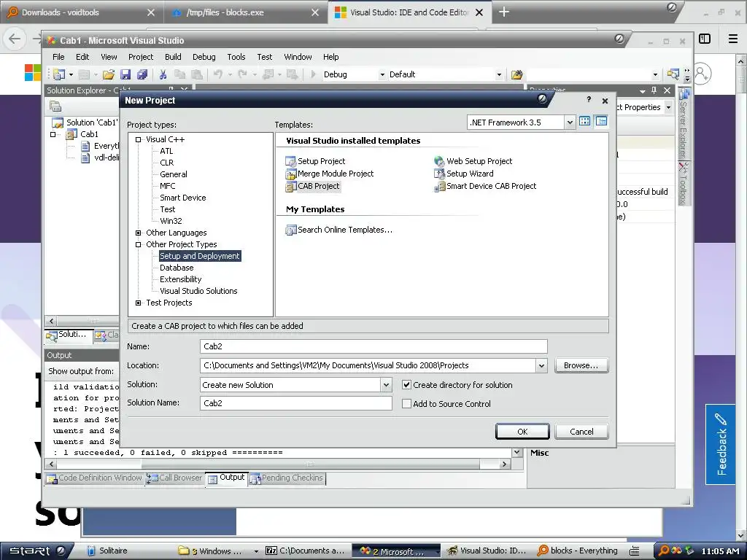Select the CAB Project template
This screenshot has height=560, width=747.
pyautogui.click(x=313, y=186)
